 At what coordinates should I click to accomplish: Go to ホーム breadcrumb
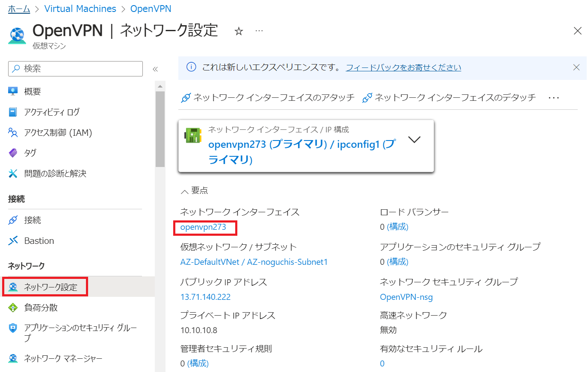pos(19,9)
